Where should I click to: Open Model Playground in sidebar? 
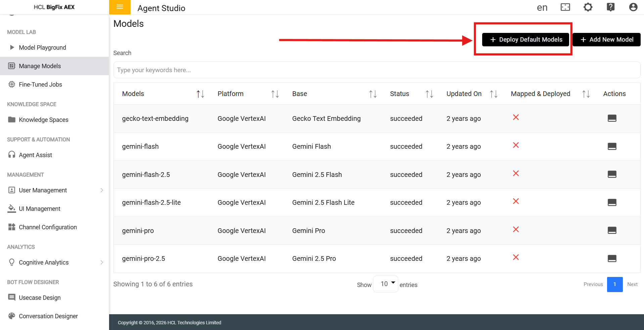[x=42, y=48]
